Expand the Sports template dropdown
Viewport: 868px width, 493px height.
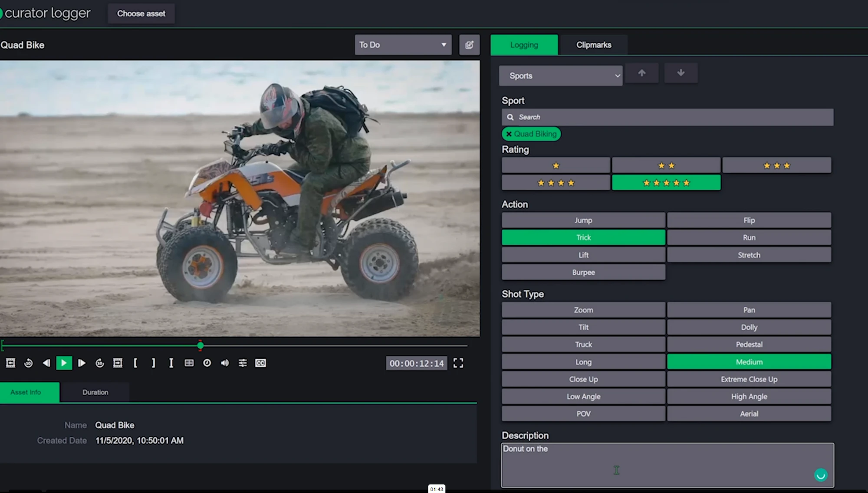click(x=561, y=76)
